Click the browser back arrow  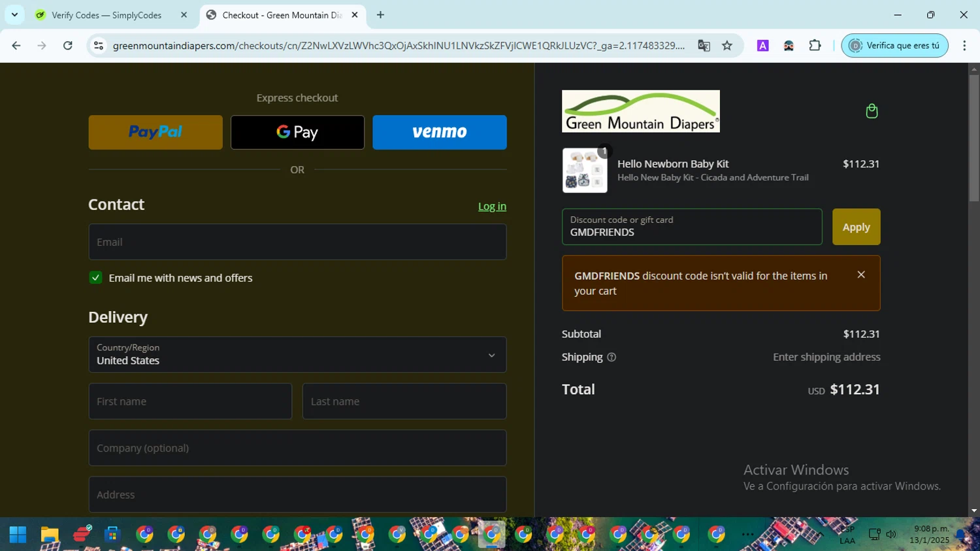tap(16, 46)
